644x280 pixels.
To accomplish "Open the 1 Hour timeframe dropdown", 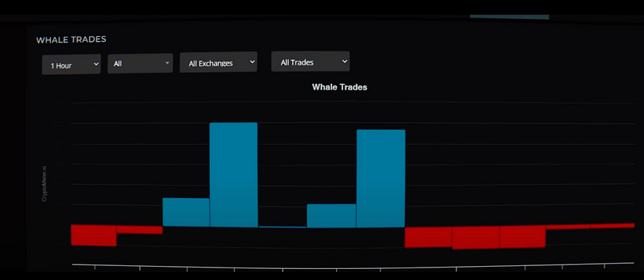I will pyautogui.click(x=71, y=65).
